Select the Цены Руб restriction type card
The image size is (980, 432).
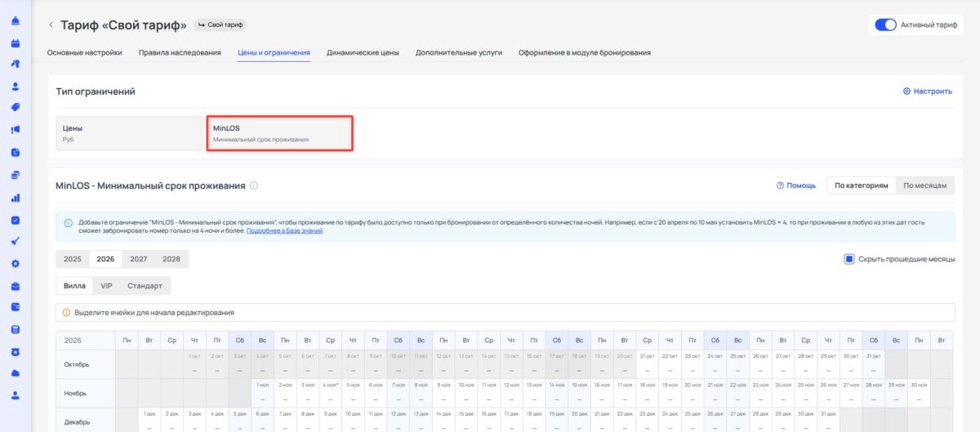(129, 133)
